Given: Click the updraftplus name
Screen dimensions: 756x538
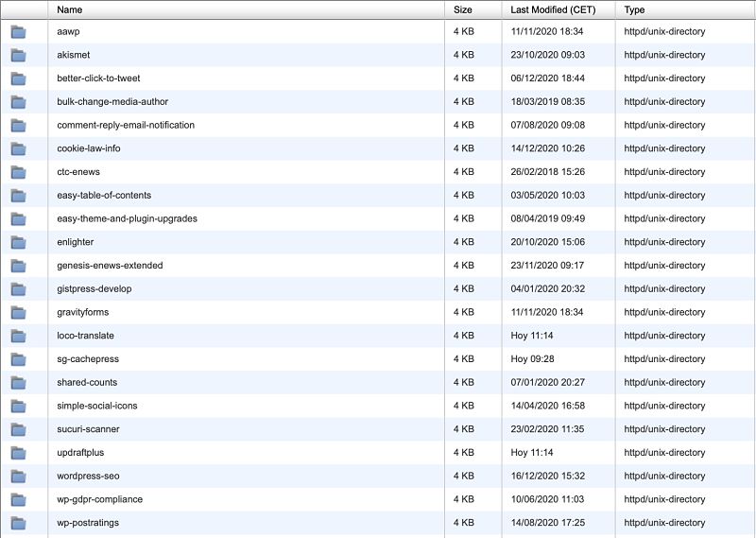Looking at the screenshot, I should pos(80,453).
